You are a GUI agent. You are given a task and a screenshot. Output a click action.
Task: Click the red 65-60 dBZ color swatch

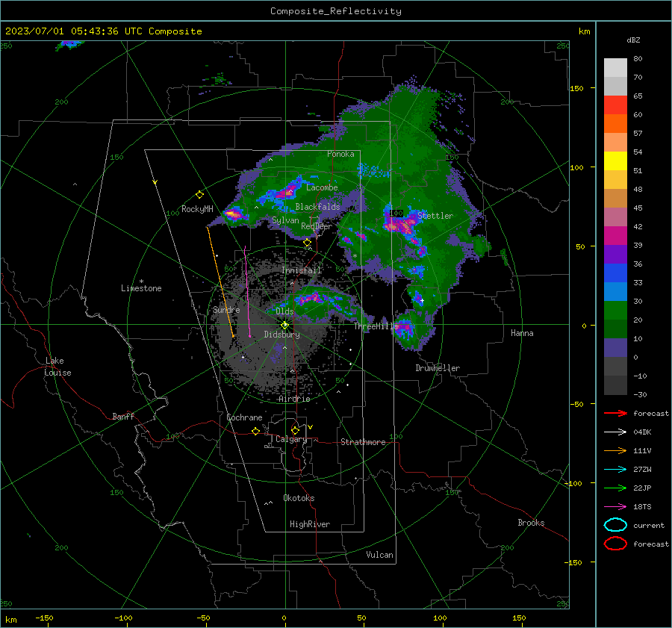pos(615,105)
